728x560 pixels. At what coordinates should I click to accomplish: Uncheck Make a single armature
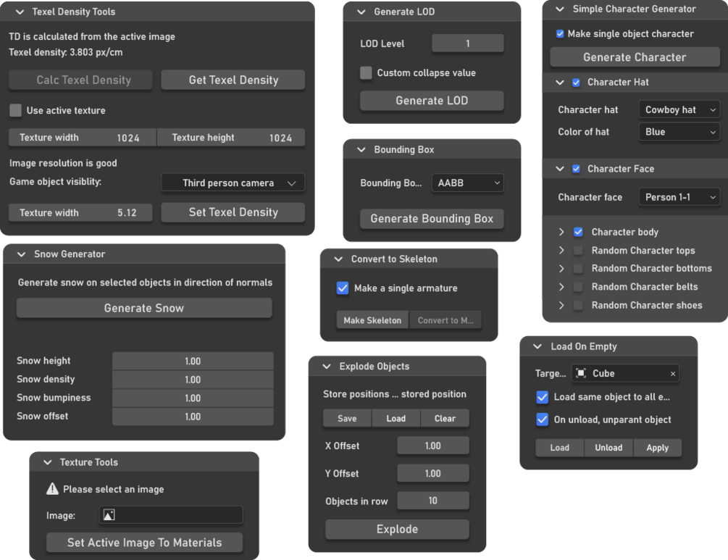pyautogui.click(x=343, y=288)
